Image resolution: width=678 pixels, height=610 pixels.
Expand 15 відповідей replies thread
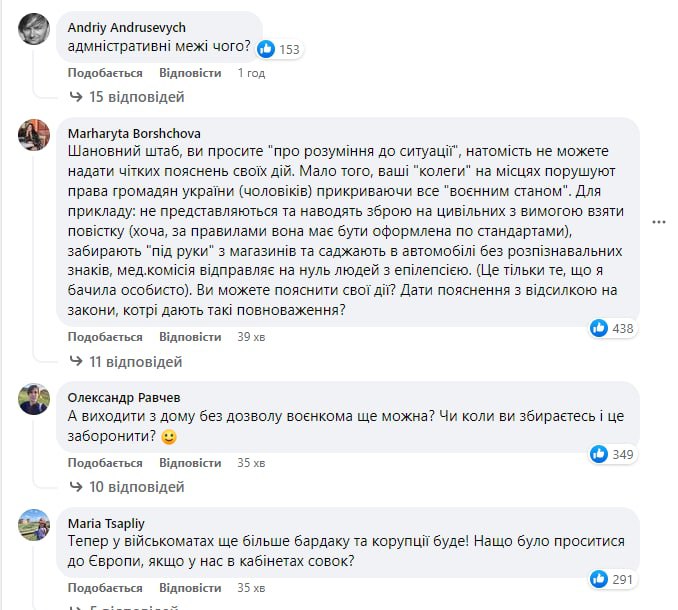pos(127,97)
